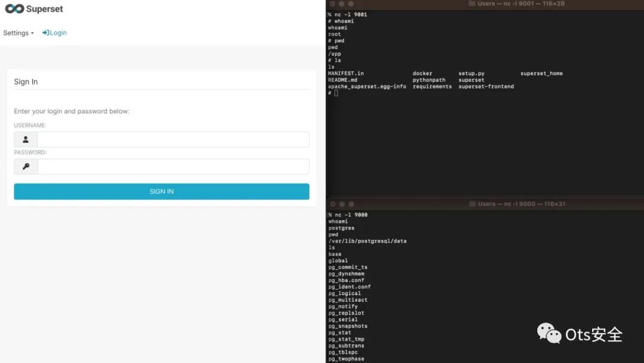Click 'base' in bottom terminal listing
The width and height of the screenshot is (644, 363).
coord(335,254)
